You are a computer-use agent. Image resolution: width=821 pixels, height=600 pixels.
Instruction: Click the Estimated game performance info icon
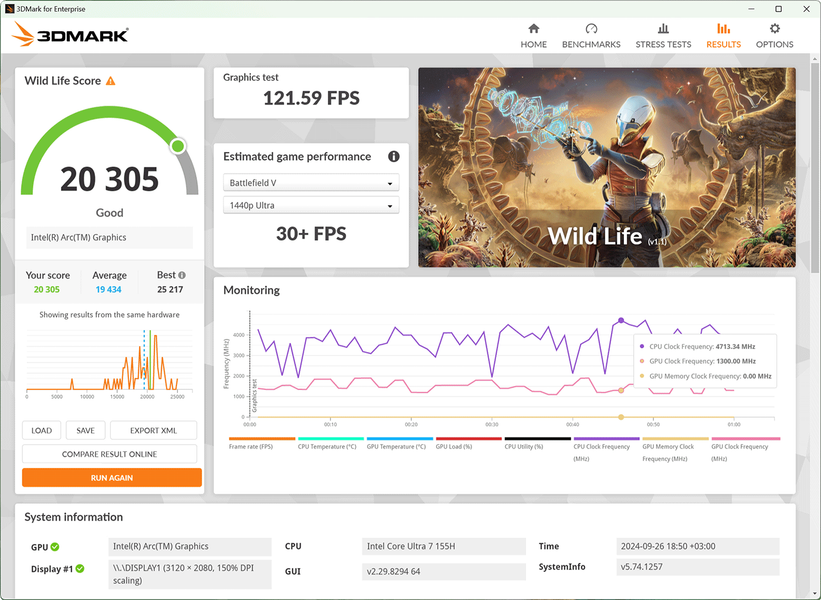(x=394, y=157)
